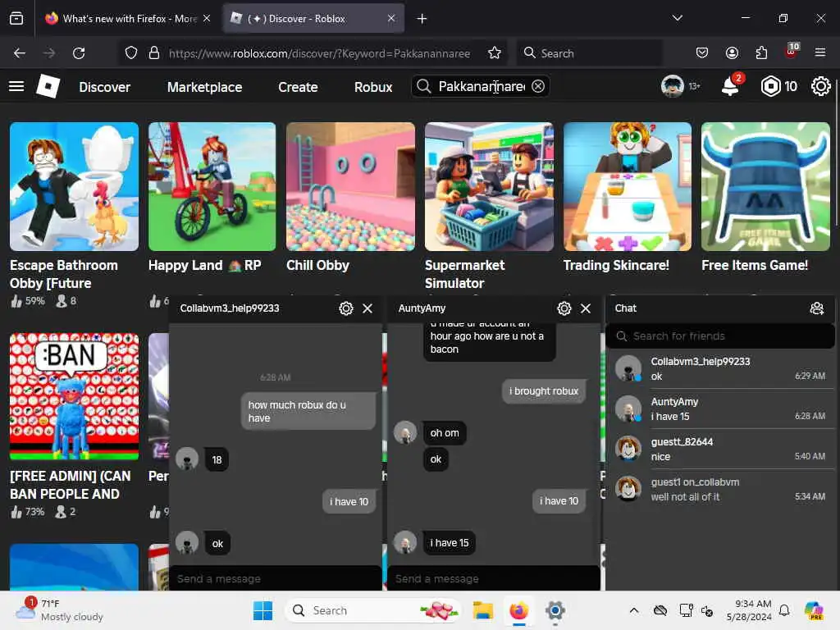Open the Firefox extensions puzzle icon
Viewport: 840px width, 630px height.
[761, 53]
